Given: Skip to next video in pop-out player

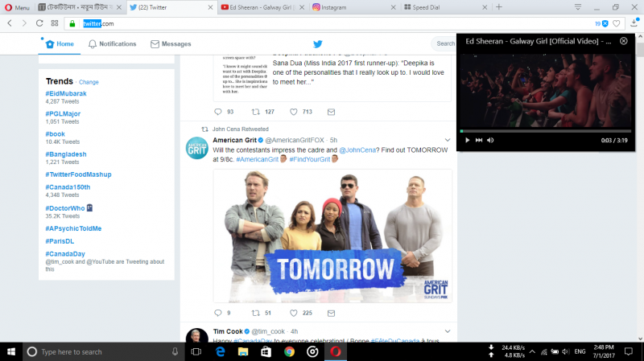Looking at the screenshot, I should coord(479,140).
